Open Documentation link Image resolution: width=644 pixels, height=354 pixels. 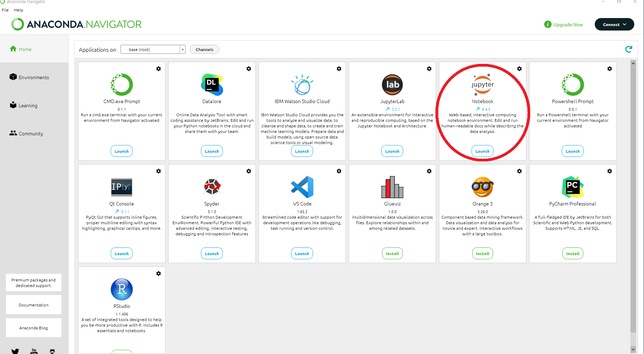pyautogui.click(x=34, y=305)
